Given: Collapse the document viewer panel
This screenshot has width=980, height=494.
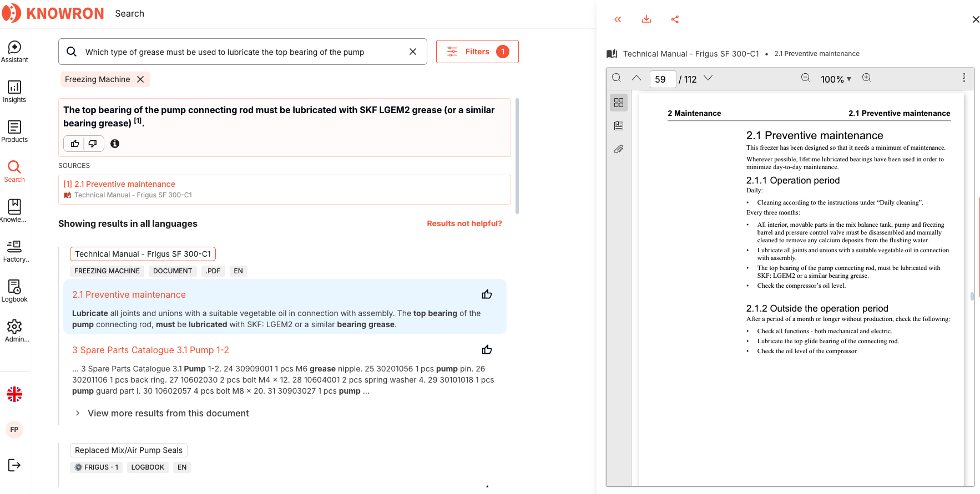Looking at the screenshot, I should (618, 19).
